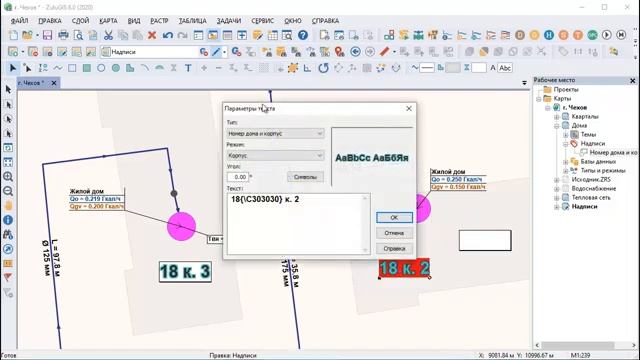The width and height of the screenshot is (640, 360).
Task: Click the blue Info icon in left sidebar
Action: [x=8, y=220]
